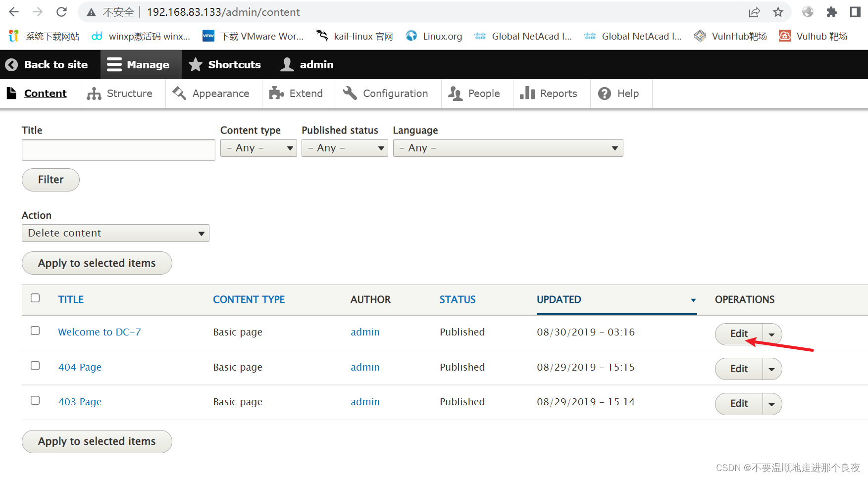Edit the 404 Page entry

click(739, 369)
